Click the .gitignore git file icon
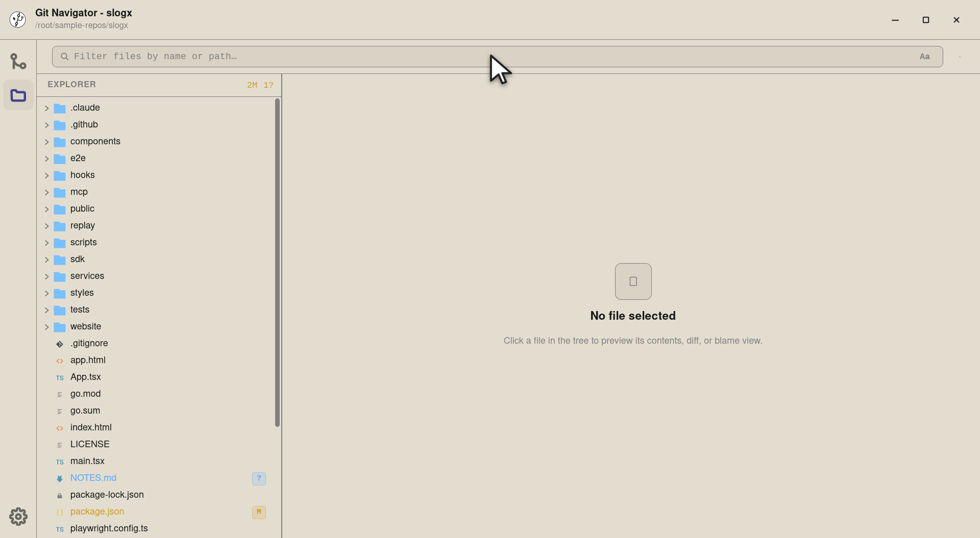The height and width of the screenshot is (538, 980). click(60, 344)
